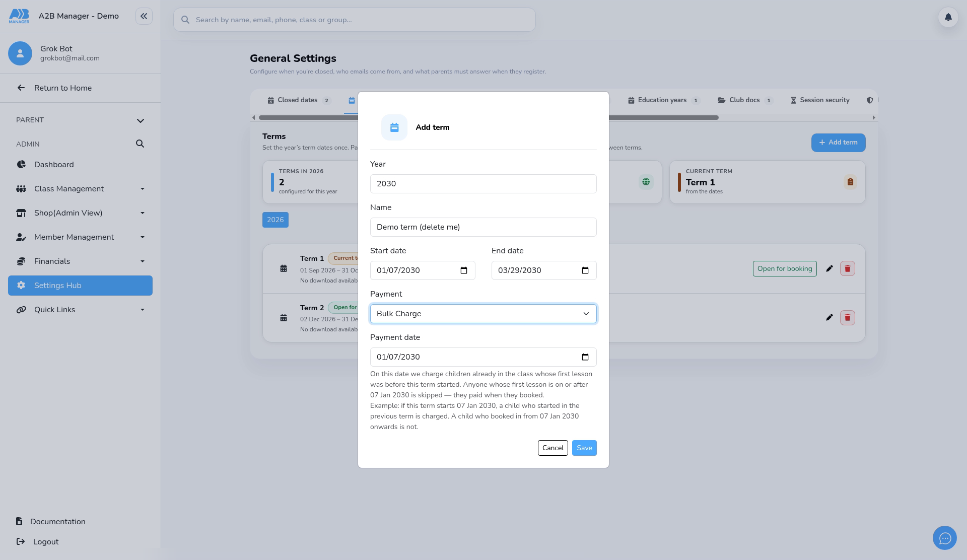The image size is (967, 560).
Task: Open the Payment Bulk Charge dropdown
Action: point(483,314)
